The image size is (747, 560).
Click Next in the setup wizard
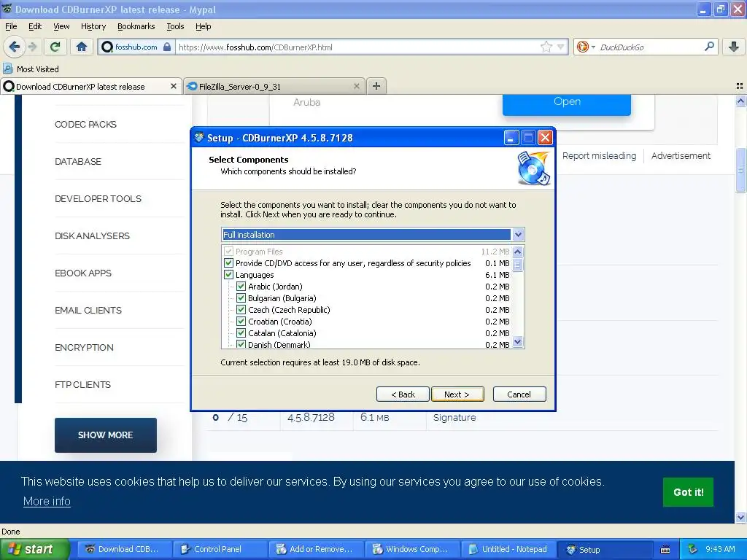click(457, 394)
